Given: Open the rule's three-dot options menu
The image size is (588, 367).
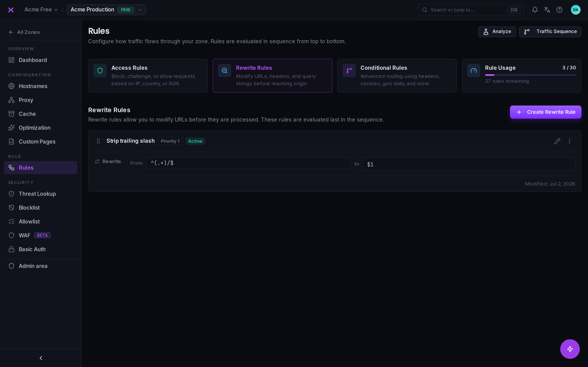Looking at the screenshot, I should [570, 141].
